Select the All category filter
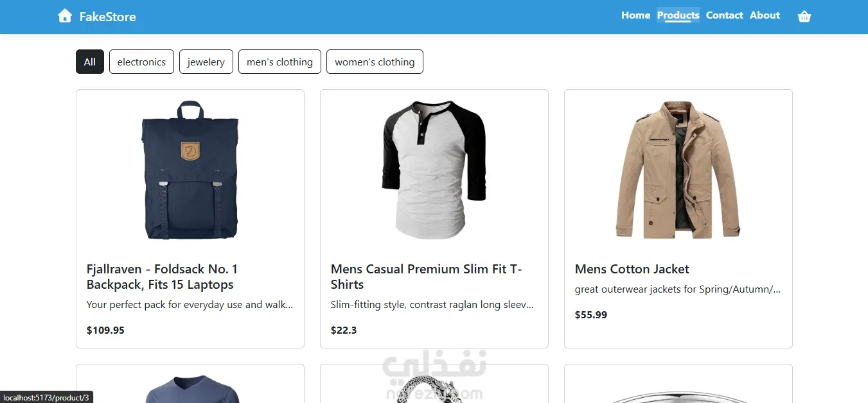868x403 pixels. (90, 62)
